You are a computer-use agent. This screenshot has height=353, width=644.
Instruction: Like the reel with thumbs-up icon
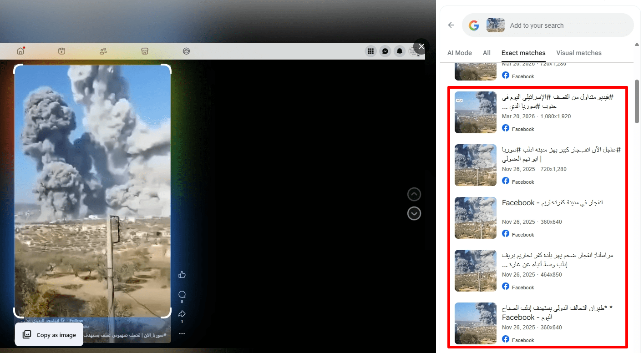[x=182, y=274]
